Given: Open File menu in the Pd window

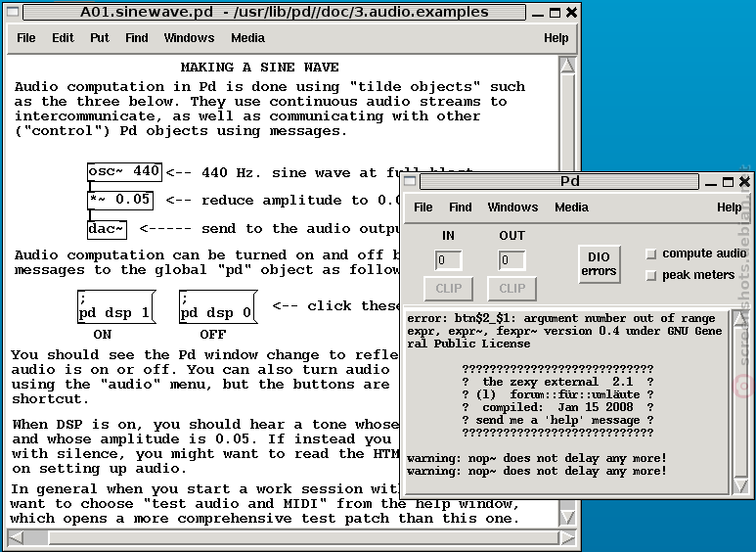Looking at the screenshot, I should (422, 207).
